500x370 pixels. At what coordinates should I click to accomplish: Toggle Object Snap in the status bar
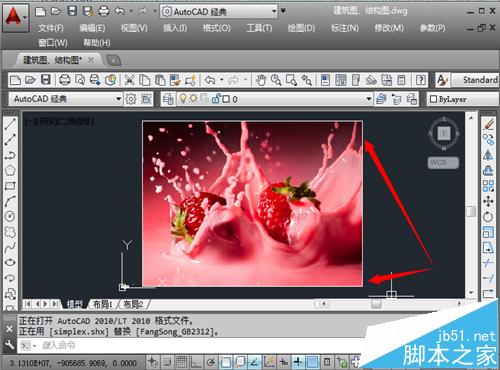coord(225,362)
